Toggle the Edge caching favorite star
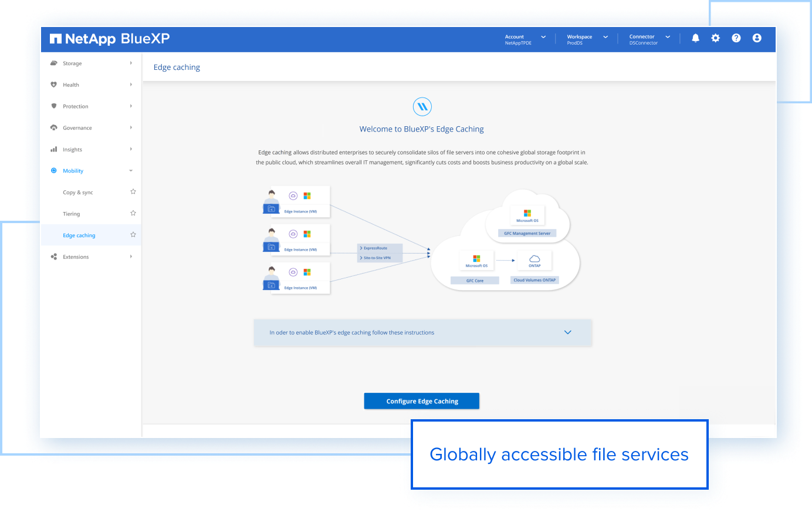This screenshot has width=812, height=512. click(133, 234)
